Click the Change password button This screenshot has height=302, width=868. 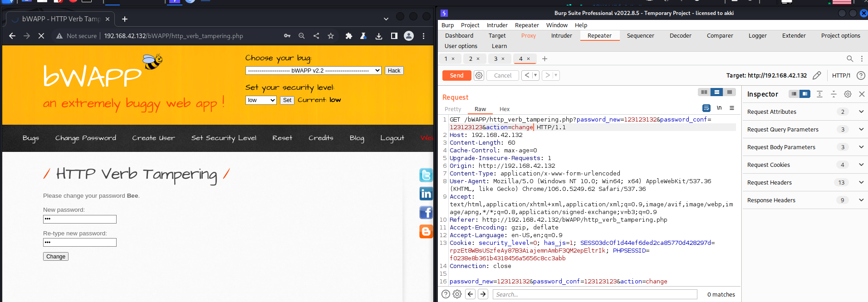click(56, 257)
